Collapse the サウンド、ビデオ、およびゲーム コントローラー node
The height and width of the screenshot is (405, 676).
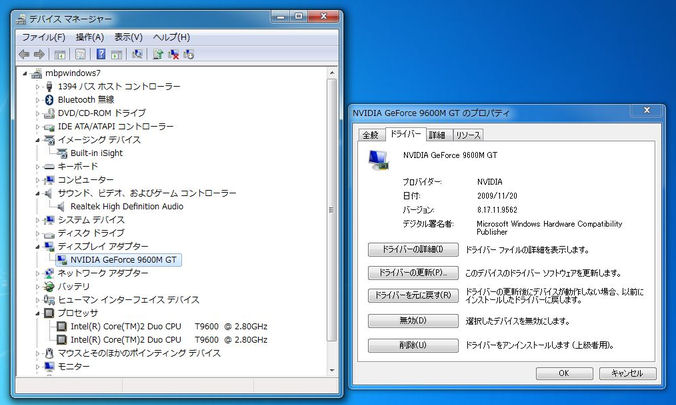point(38,194)
